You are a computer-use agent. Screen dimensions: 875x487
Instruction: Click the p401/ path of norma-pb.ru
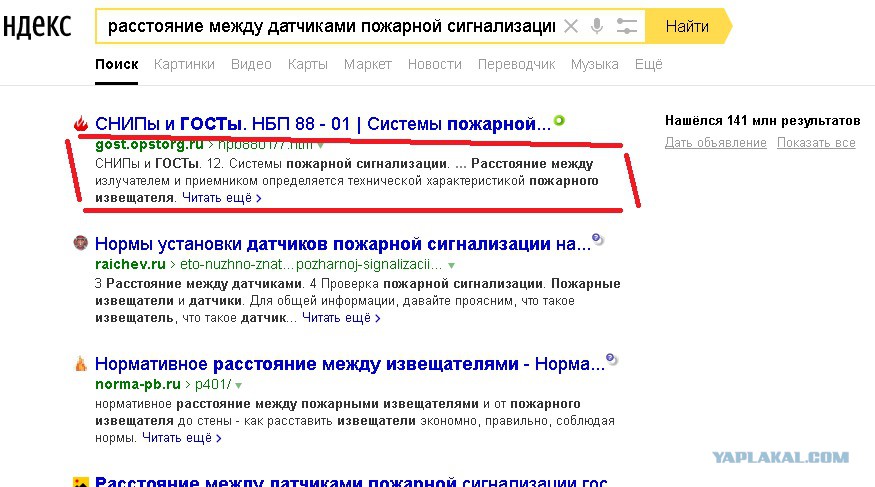[213, 384]
